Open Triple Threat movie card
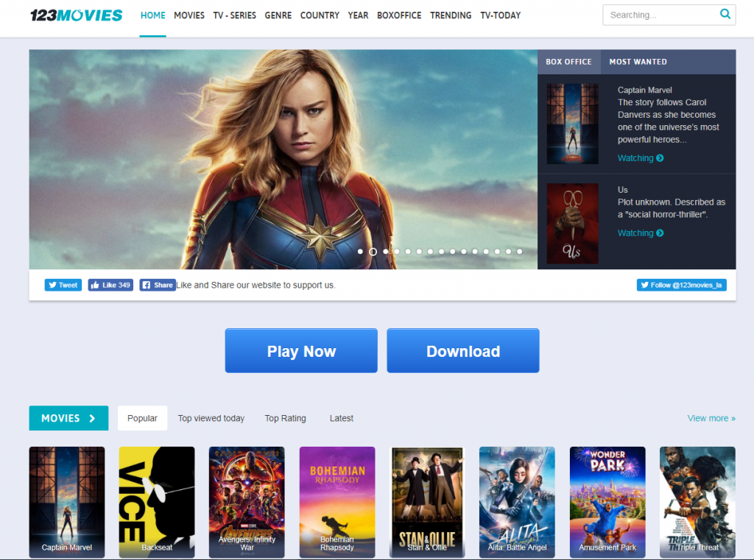The height and width of the screenshot is (560, 754). 697,503
